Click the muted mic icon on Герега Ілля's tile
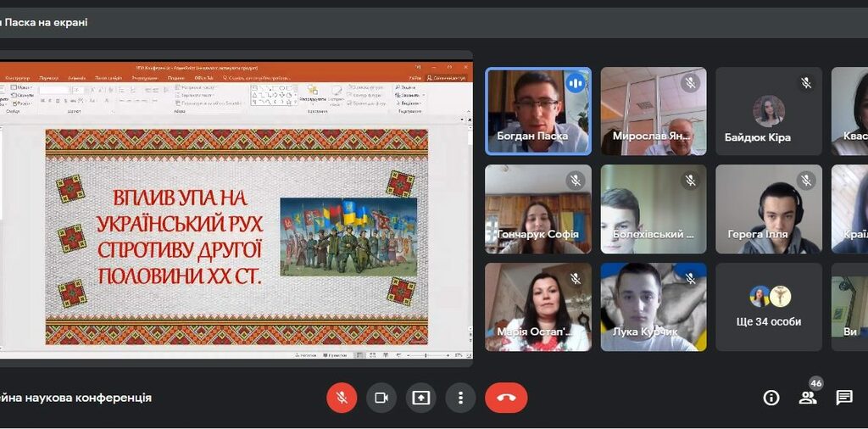Viewport: 868px width, 429px height. click(806, 181)
